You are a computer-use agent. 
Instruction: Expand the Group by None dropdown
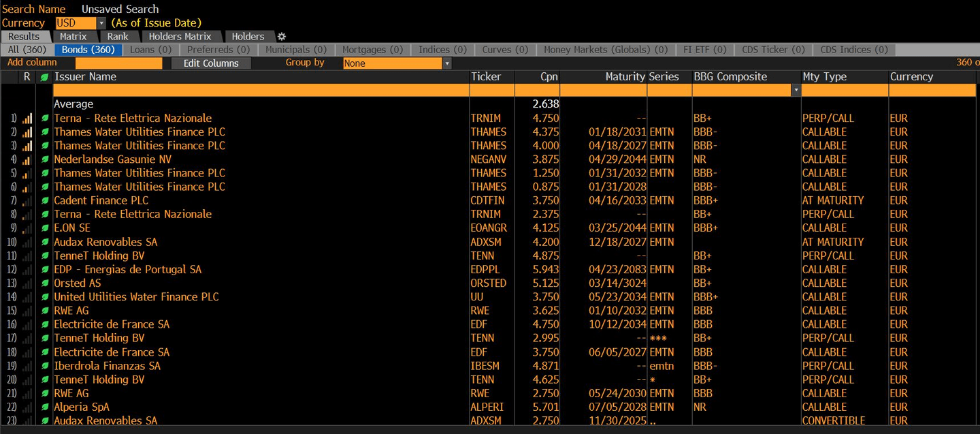(x=446, y=63)
